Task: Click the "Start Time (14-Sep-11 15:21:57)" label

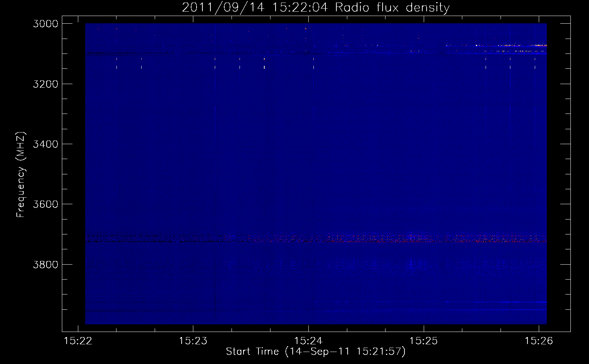Action: point(316,352)
